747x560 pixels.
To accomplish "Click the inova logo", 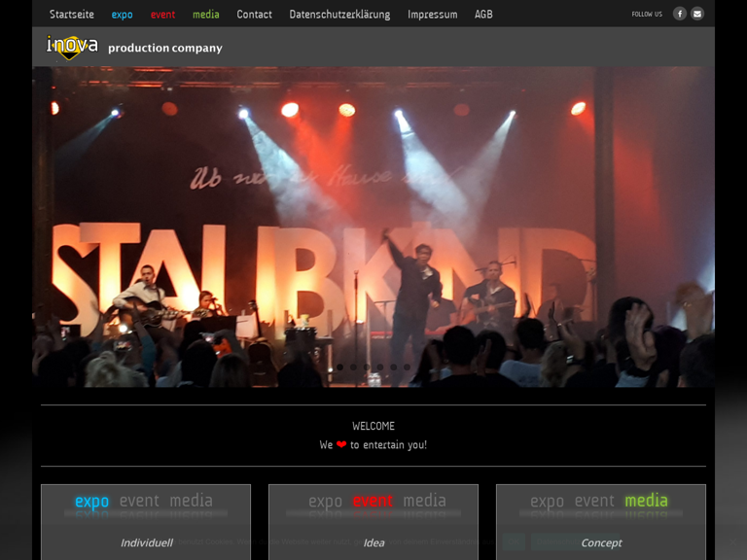I will (x=72, y=47).
